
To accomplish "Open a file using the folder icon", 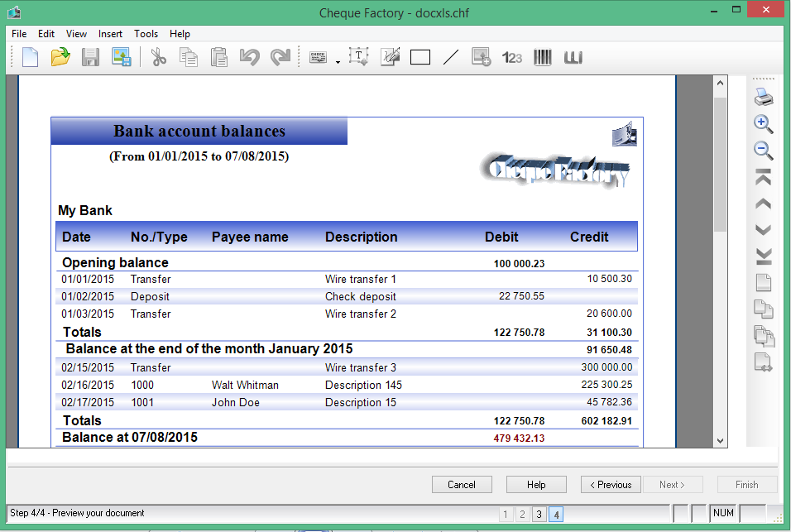I will coord(60,57).
